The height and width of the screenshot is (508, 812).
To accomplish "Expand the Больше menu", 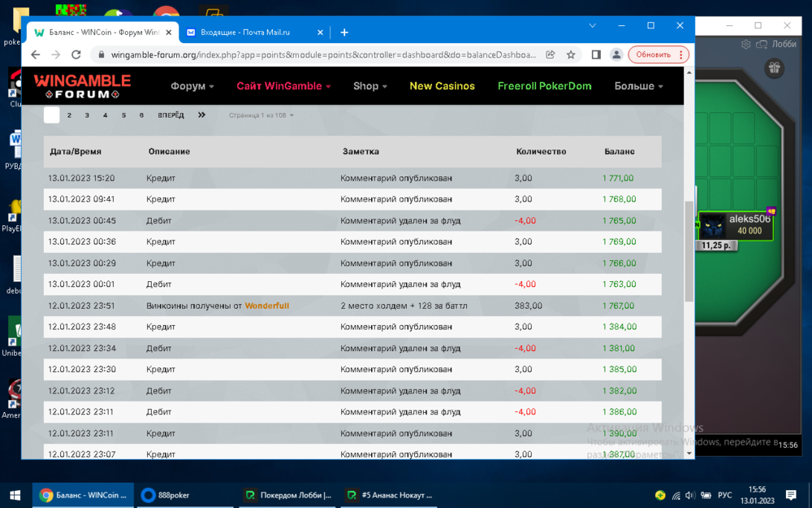I will click(638, 86).
